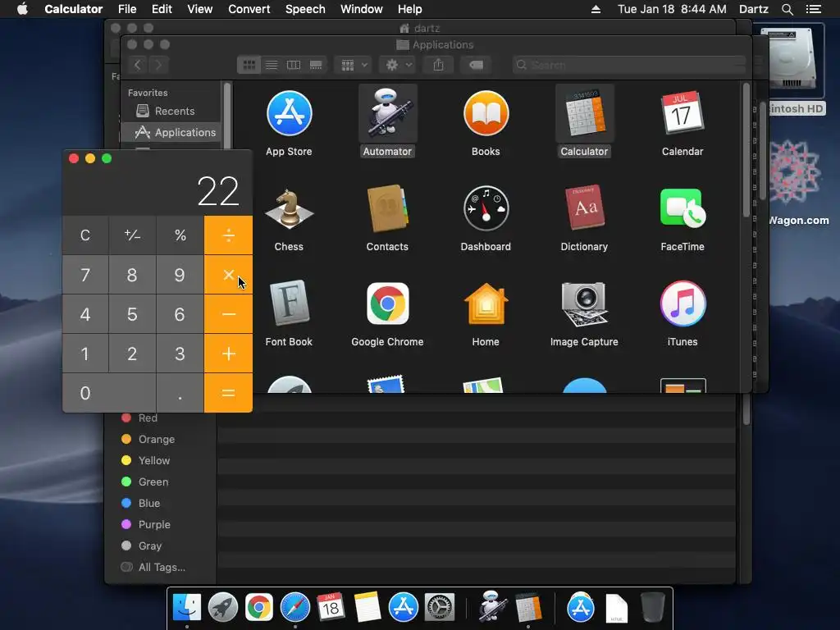The width and height of the screenshot is (840, 630).
Task: Click the Spotlight search magnifier icon
Action: coord(787,9)
